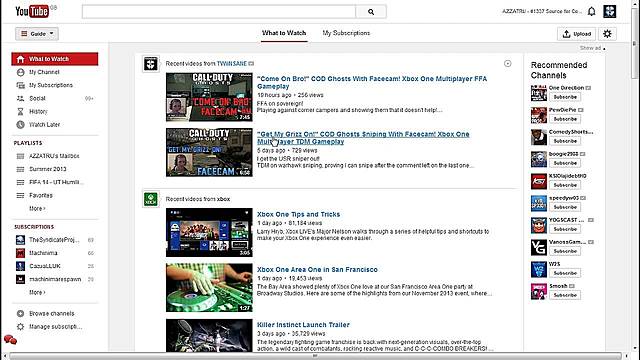
Task: Open "Come On Bro!" COD Ghosts video title
Action: tap(372, 82)
